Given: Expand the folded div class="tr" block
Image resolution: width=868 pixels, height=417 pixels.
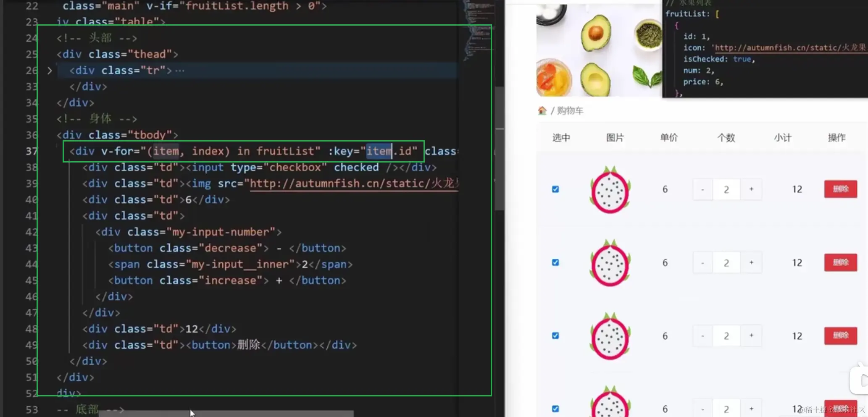Looking at the screenshot, I should click(50, 71).
